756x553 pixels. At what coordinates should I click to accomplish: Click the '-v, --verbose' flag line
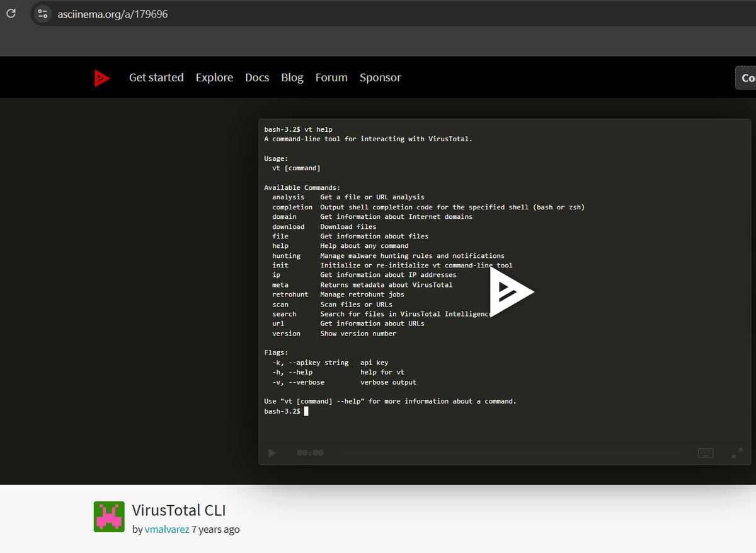tap(344, 382)
